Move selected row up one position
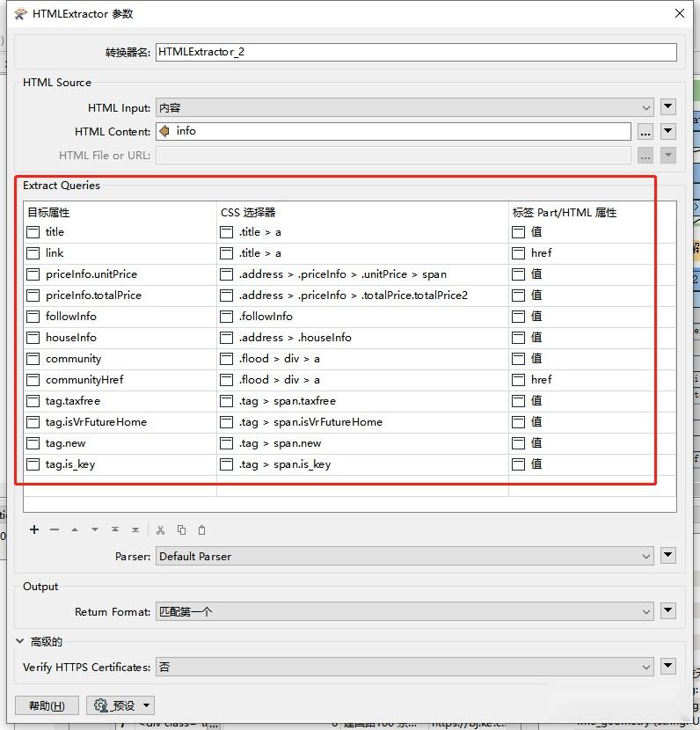The height and width of the screenshot is (730, 700). (x=75, y=529)
